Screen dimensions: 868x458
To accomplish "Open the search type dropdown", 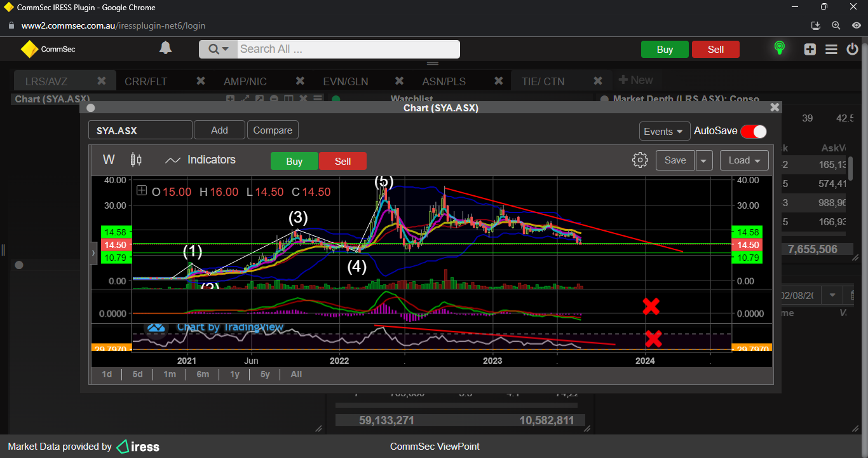I will [x=219, y=49].
